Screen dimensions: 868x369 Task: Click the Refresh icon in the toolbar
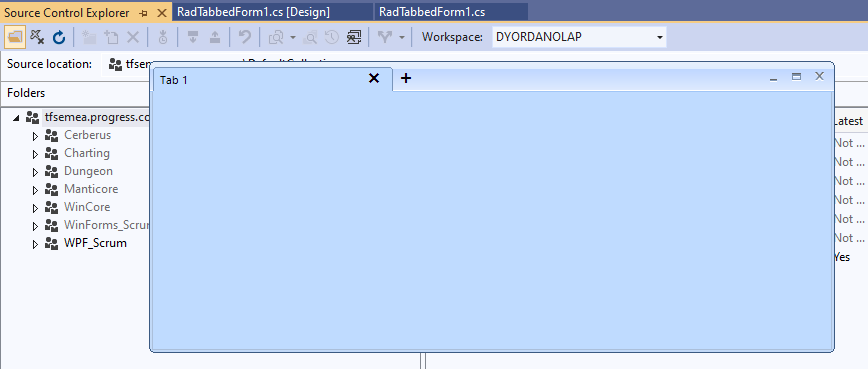click(x=59, y=37)
